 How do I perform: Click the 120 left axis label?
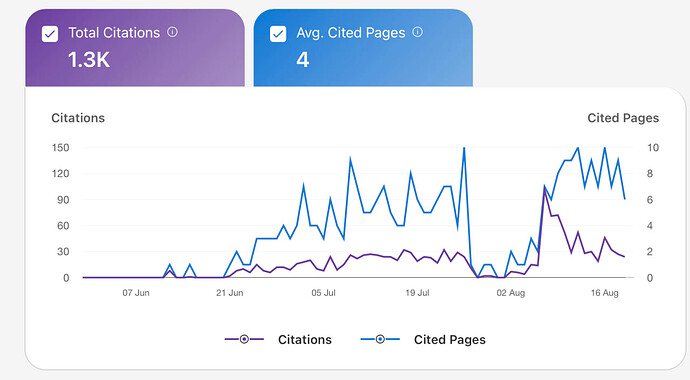coord(61,174)
